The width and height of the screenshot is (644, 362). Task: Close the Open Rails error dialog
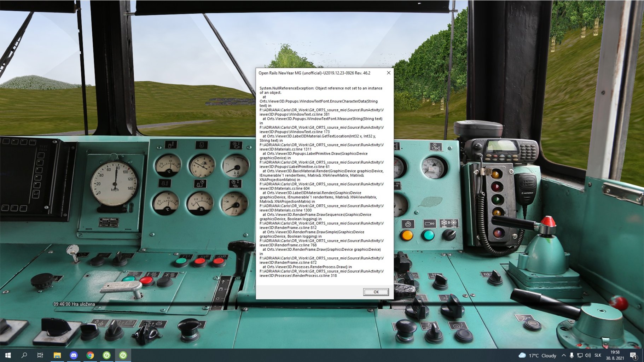(x=389, y=73)
